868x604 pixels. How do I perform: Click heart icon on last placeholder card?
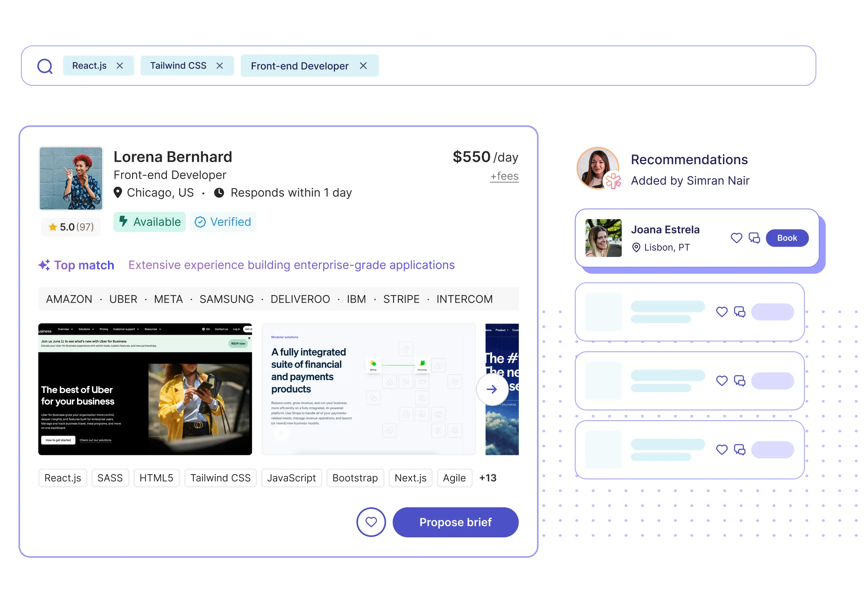click(722, 450)
